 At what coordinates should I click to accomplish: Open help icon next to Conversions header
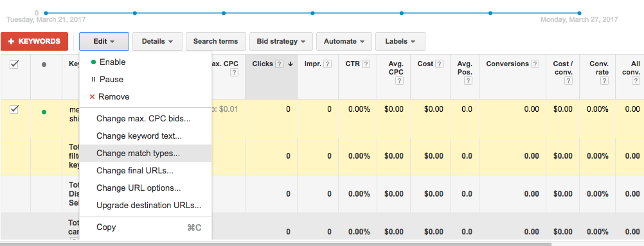click(x=535, y=64)
